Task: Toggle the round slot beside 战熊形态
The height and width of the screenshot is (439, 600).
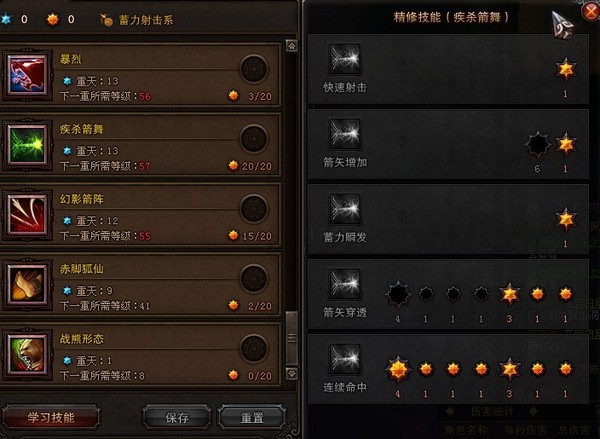Action: pos(254,349)
